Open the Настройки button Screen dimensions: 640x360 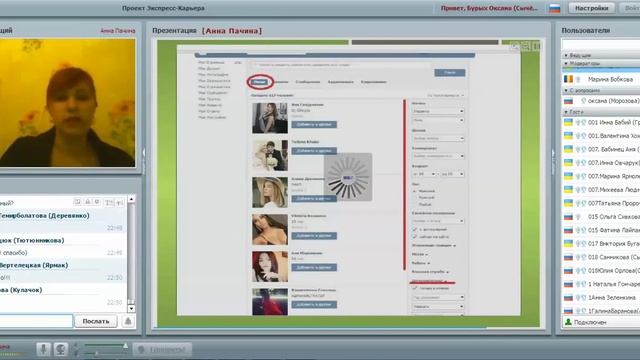tap(591, 8)
